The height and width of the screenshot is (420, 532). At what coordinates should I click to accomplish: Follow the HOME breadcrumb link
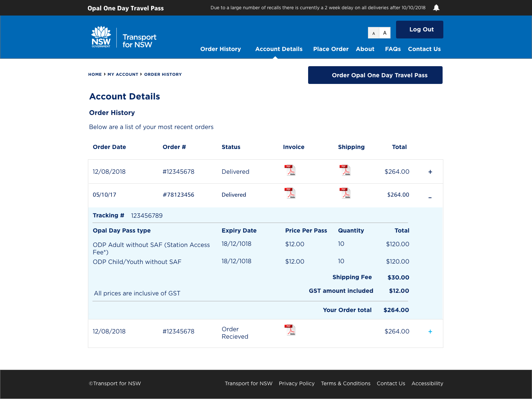pos(95,74)
